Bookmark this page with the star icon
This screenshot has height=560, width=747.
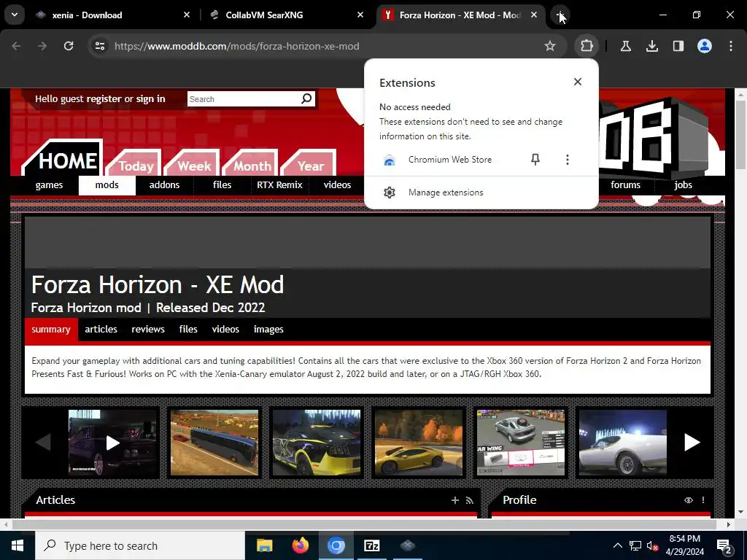(x=550, y=46)
